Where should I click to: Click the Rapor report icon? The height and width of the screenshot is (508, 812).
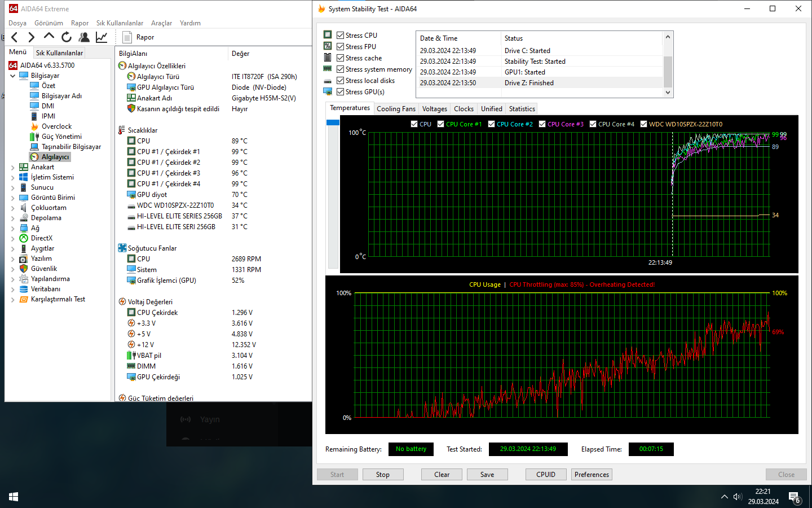click(127, 37)
